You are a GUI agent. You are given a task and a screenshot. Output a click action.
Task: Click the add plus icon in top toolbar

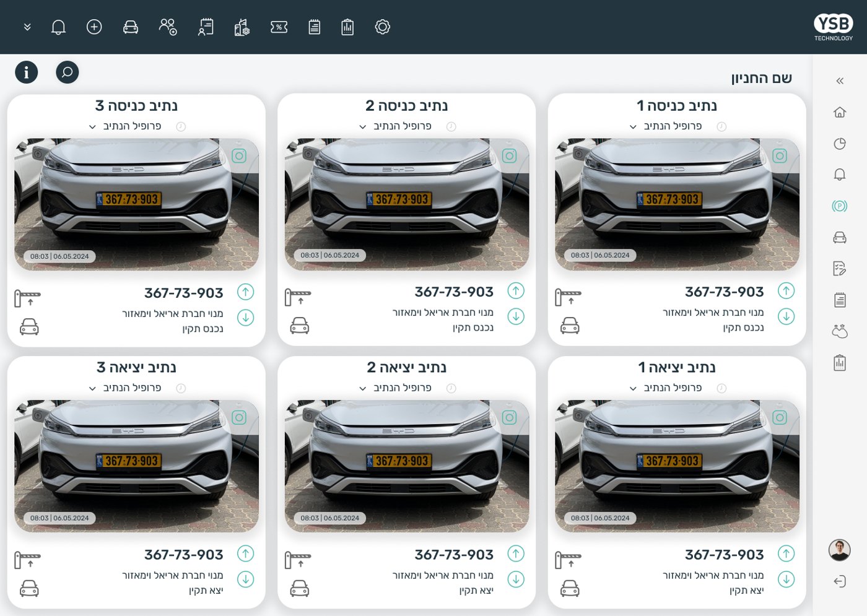coord(94,27)
